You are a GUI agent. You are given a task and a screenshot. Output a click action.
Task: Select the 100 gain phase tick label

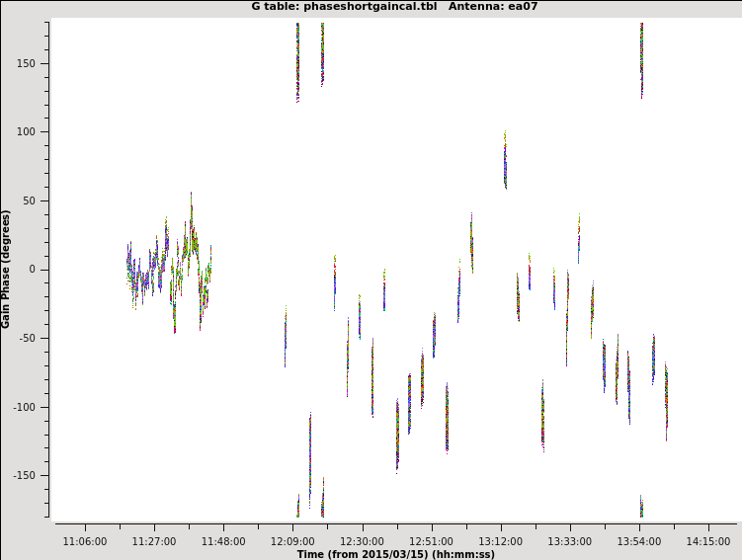pos(28,132)
